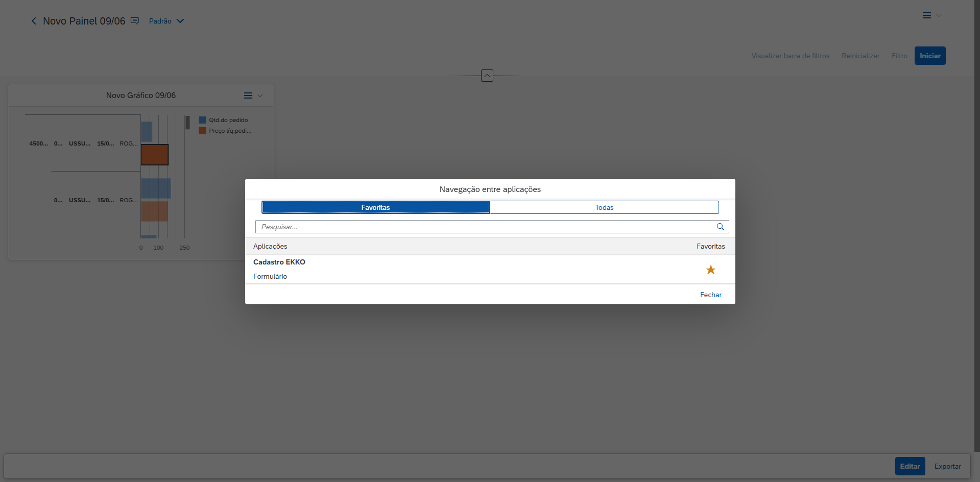
Task: Close the dialog with Fechar
Action: (710, 295)
